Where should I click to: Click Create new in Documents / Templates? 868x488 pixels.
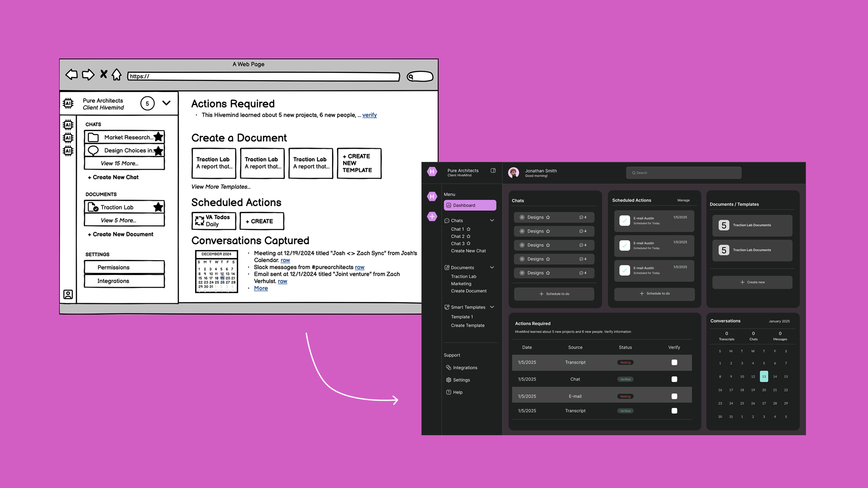click(x=752, y=282)
